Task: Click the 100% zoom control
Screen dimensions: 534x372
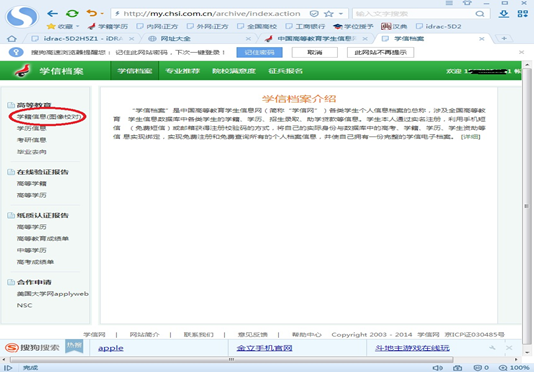Action: pyautogui.click(x=514, y=368)
